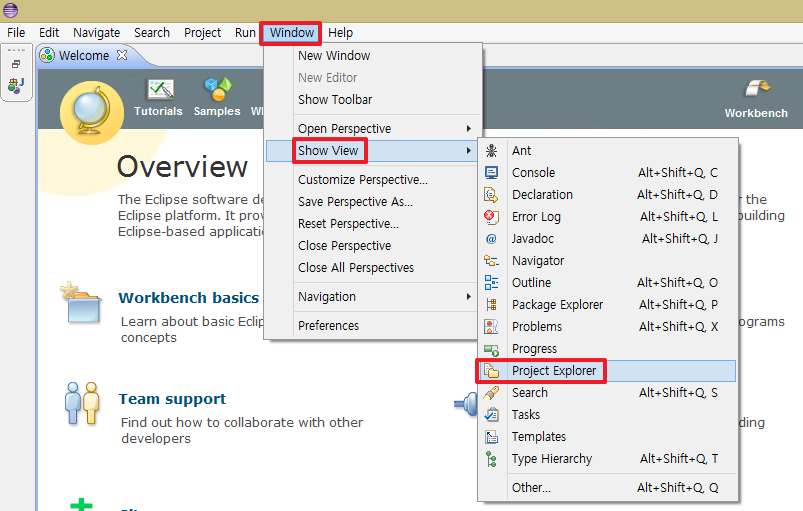Click the Progress view icon
Viewport: 803px width, 511px height.
tap(491, 350)
